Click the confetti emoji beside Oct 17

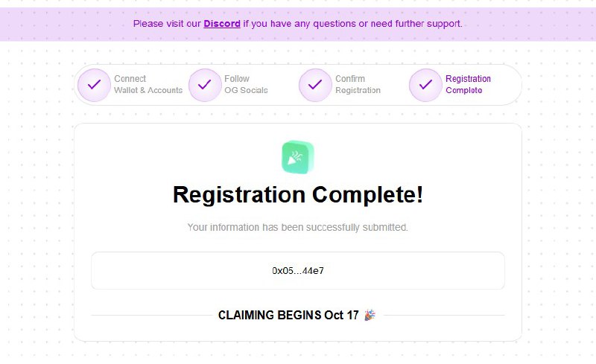coord(370,315)
